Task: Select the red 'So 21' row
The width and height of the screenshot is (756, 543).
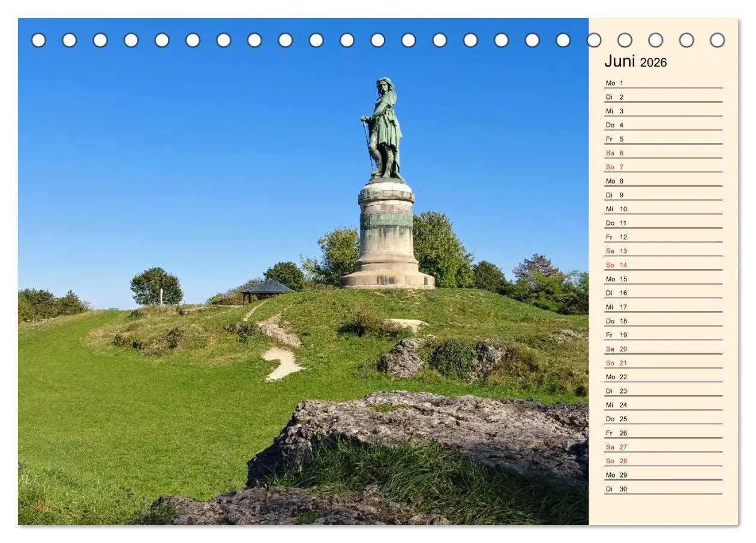Action: pyautogui.click(x=663, y=363)
